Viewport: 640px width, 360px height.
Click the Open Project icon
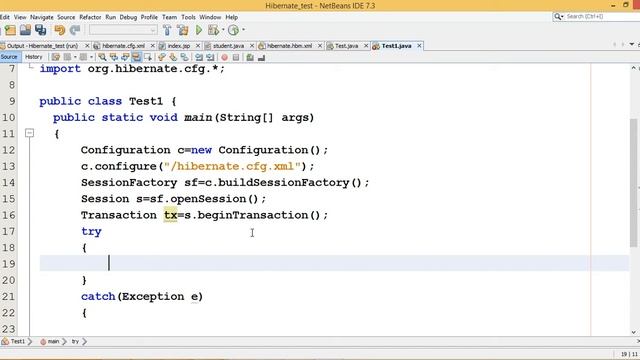[25, 30]
